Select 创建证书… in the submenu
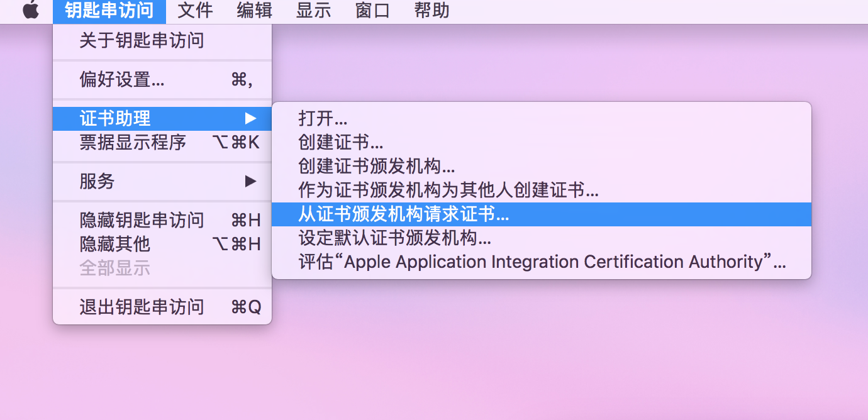 point(542,143)
